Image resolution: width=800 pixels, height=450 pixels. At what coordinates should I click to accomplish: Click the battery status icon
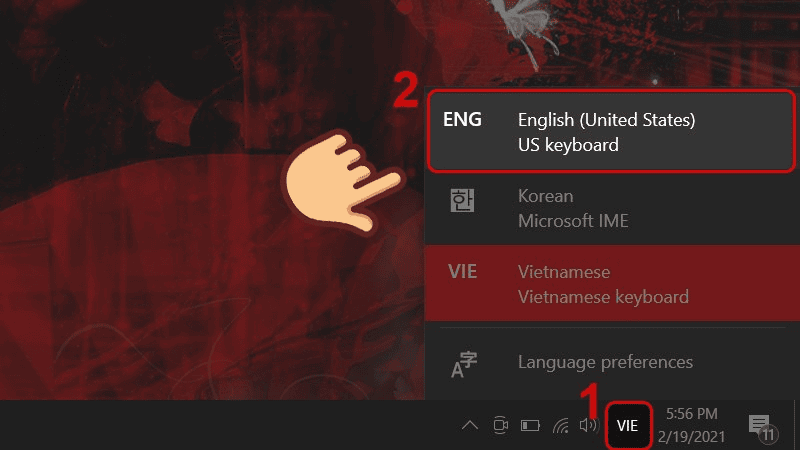(x=530, y=425)
